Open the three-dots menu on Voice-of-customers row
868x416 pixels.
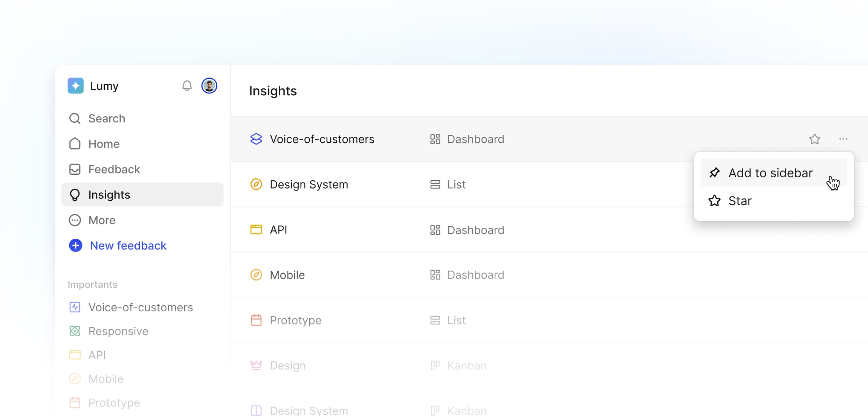click(x=843, y=139)
